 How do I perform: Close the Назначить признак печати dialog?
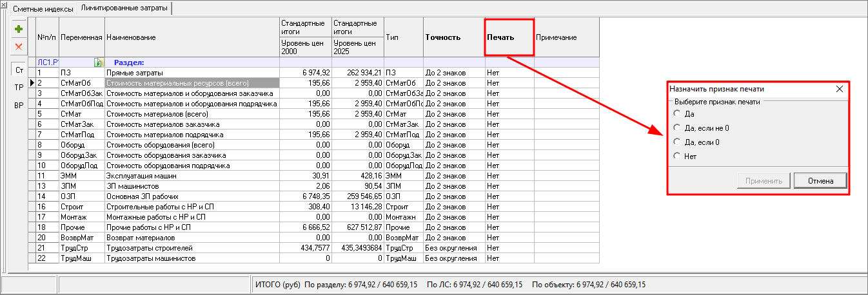coord(839,90)
